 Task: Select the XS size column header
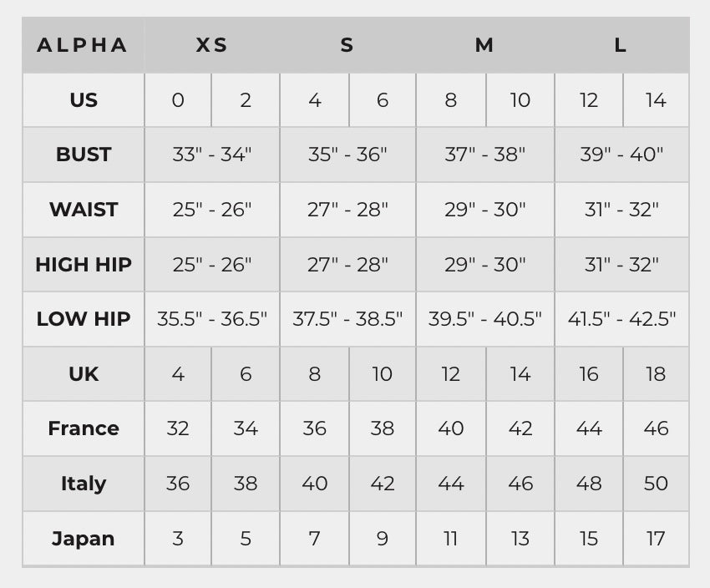tap(212, 45)
